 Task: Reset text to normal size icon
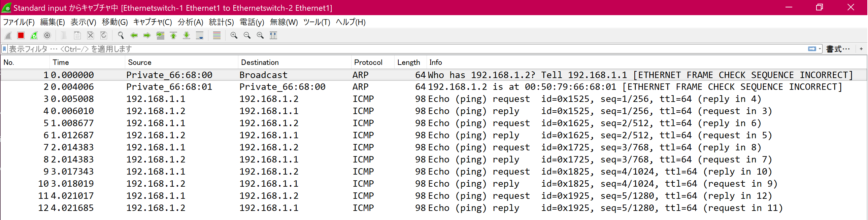point(260,35)
